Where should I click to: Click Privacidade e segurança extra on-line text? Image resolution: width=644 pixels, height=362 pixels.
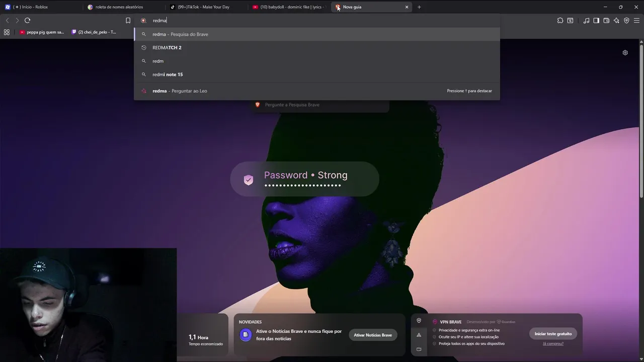469,330
